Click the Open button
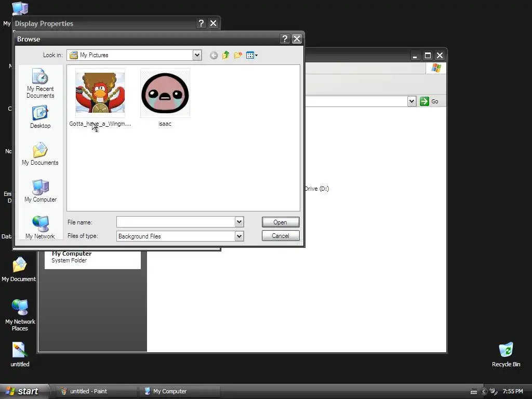 281,222
